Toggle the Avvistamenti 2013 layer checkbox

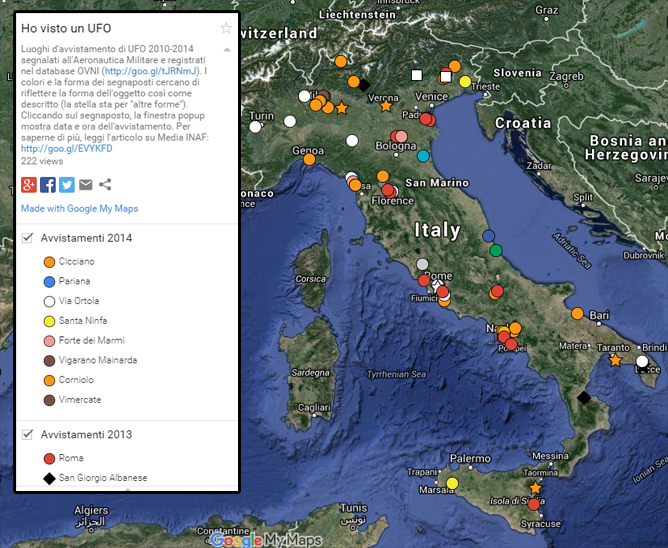pos(29,434)
